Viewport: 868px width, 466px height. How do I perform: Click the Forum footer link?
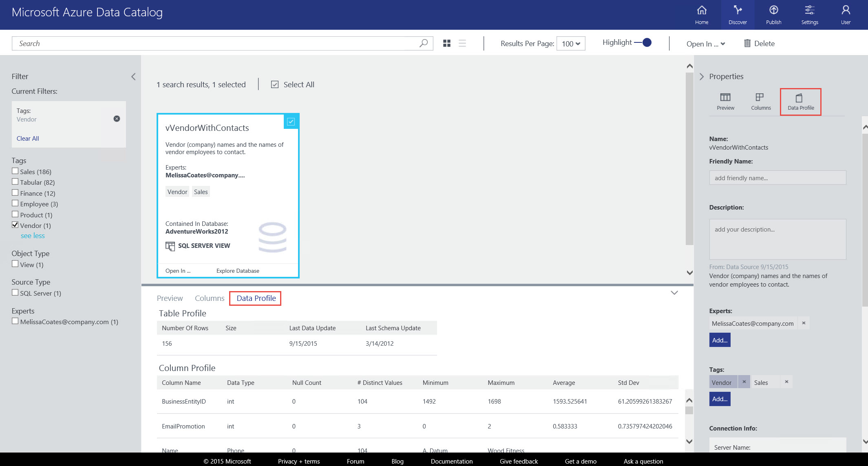pyautogui.click(x=356, y=461)
